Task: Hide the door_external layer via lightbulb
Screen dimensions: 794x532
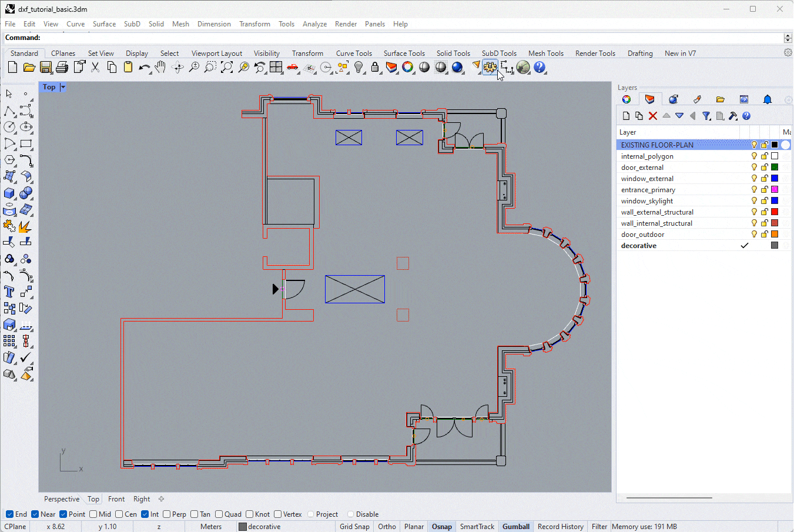Action: 754,168
